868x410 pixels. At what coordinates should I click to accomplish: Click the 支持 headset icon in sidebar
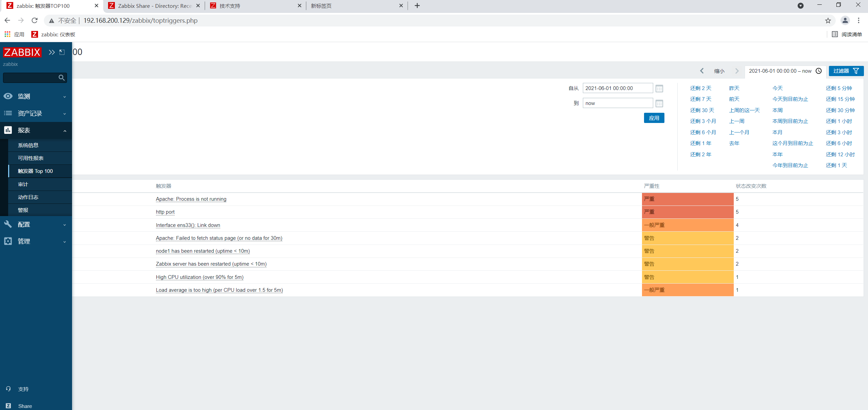[8, 389]
